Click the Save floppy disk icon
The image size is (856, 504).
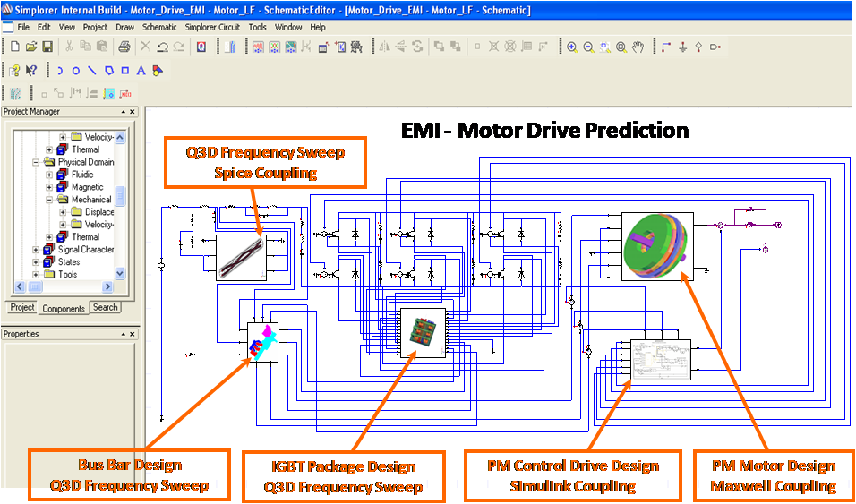47,47
